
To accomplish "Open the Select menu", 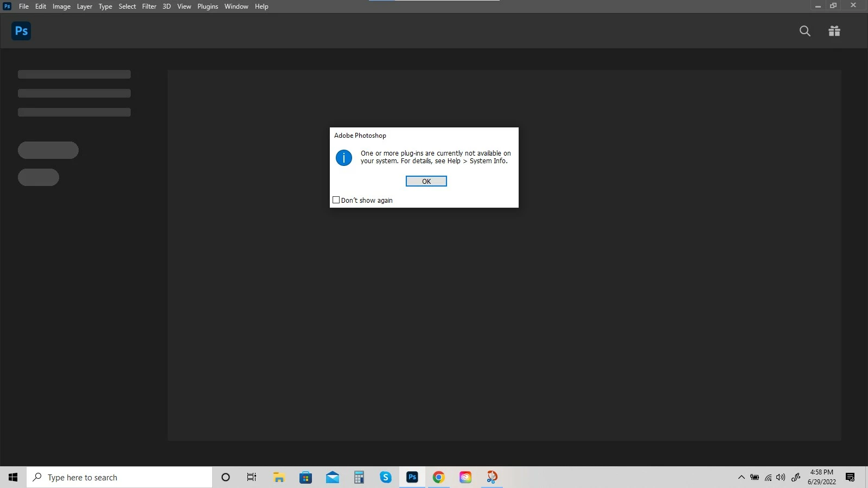I will coord(127,7).
